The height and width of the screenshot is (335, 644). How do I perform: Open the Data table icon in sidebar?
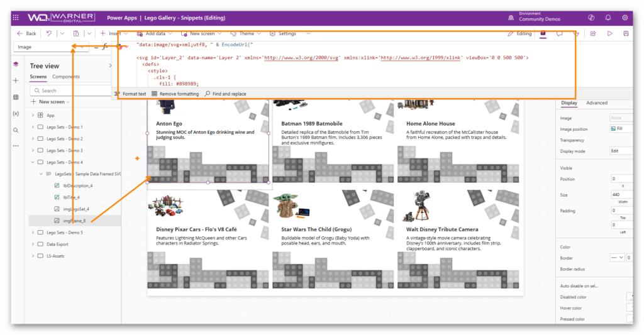pyautogui.click(x=16, y=97)
